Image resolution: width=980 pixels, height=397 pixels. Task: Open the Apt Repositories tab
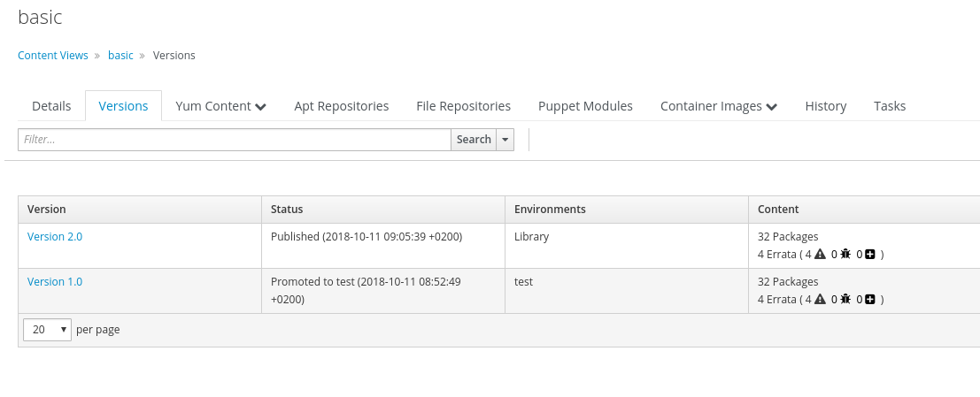341,106
